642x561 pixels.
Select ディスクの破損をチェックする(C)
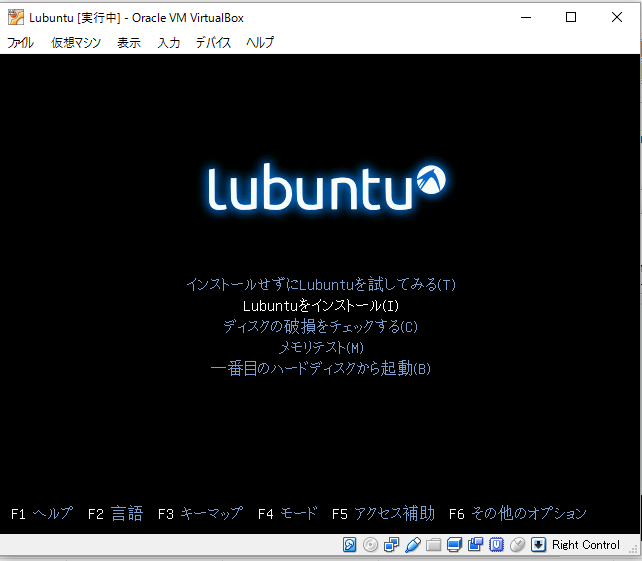pyautogui.click(x=321, y=326)
